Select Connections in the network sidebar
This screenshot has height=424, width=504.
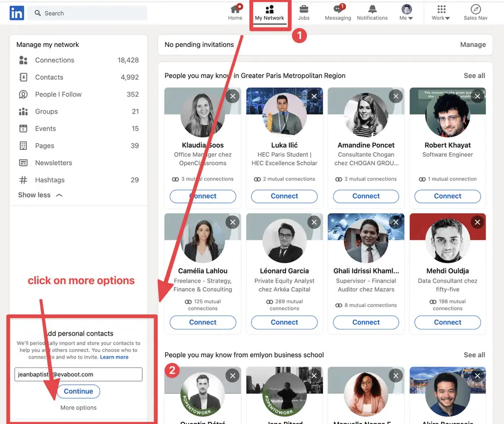(54, 60)
